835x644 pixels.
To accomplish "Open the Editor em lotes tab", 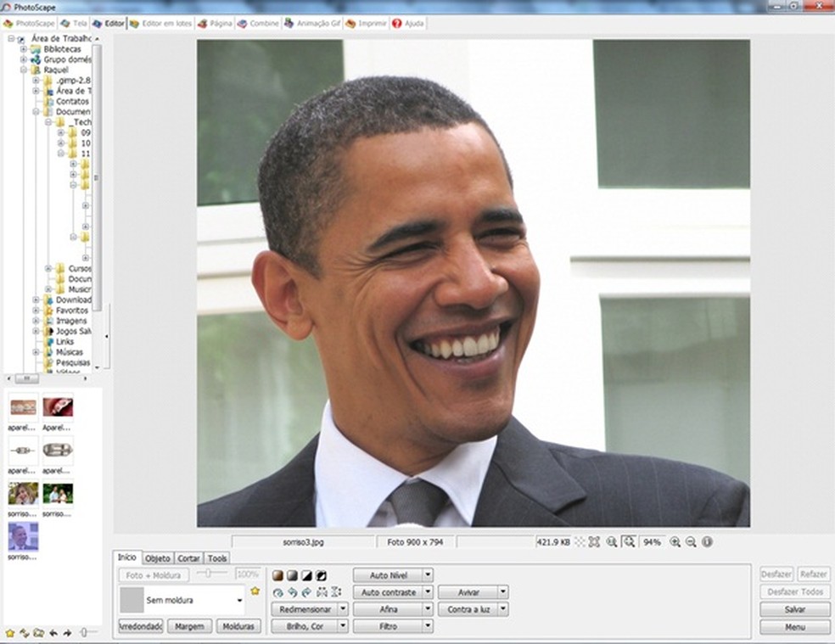I will click(x=161, y=24).
